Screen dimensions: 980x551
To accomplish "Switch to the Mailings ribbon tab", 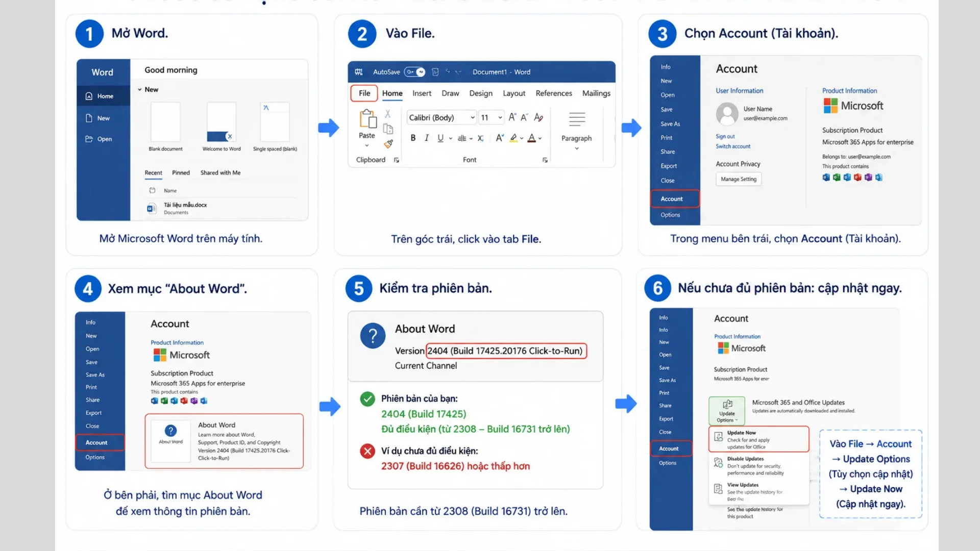I will [x=596, y=93].
